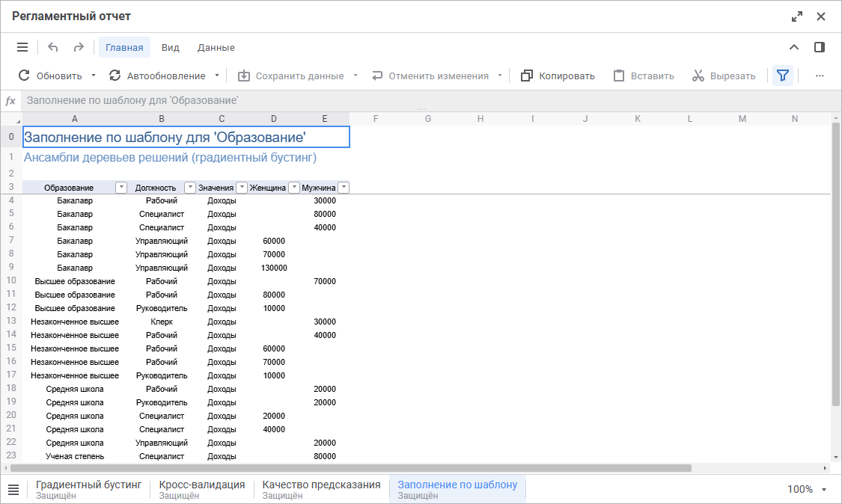842x504 pixels.
Task: Open the Градиентный бустинг sheet tab
Action: click(x=88, y=489)
